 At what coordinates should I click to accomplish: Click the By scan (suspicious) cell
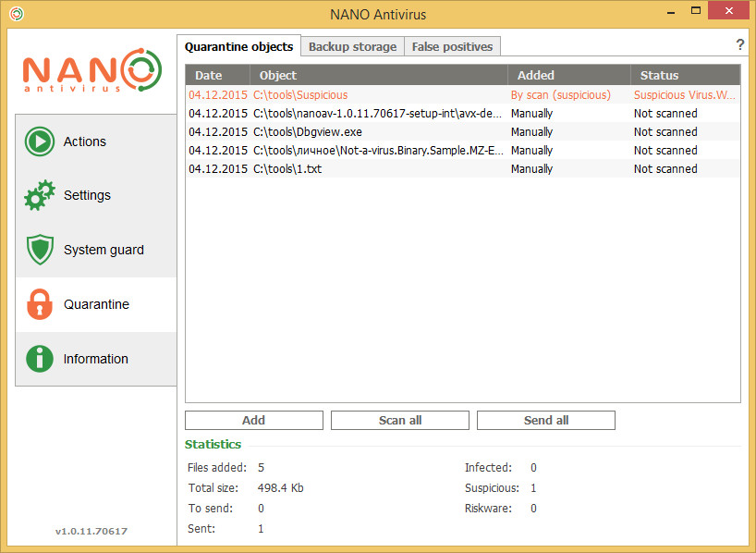coord(561,95)
